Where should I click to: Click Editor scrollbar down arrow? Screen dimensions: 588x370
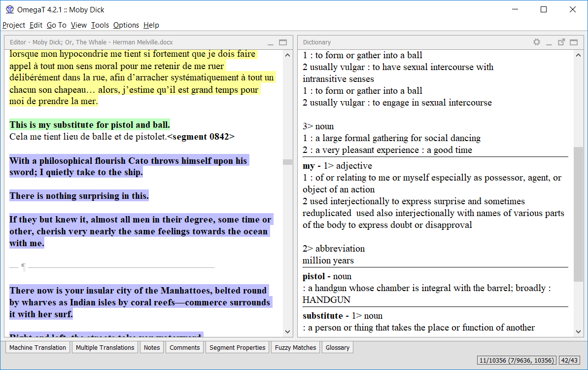pos(288,332)
